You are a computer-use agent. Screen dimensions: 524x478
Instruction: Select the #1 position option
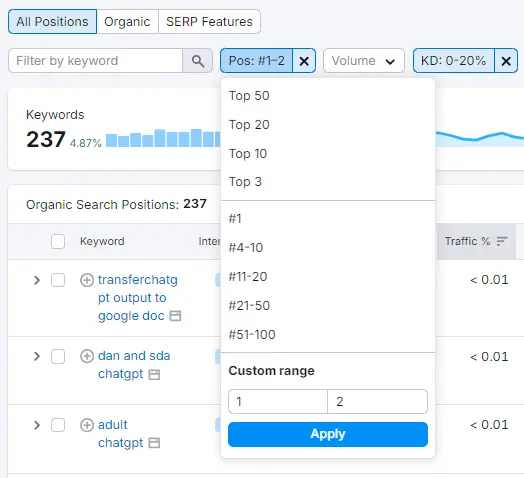click(x=328, y=219)
